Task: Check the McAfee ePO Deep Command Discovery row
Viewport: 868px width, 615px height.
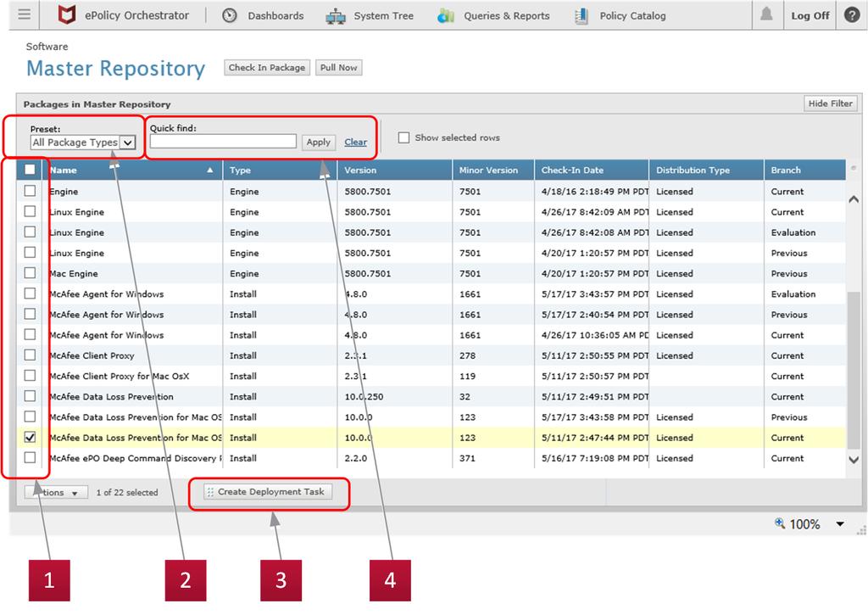Action: pyautogui.click(x=30, y=457)
